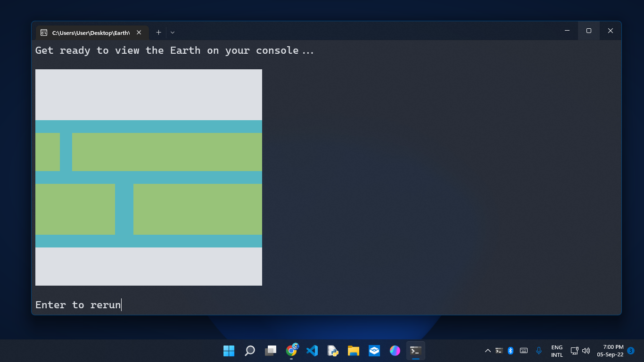644x362 pixels.
Task: Close the Earth terminal tab
Action: click(139, 33)
